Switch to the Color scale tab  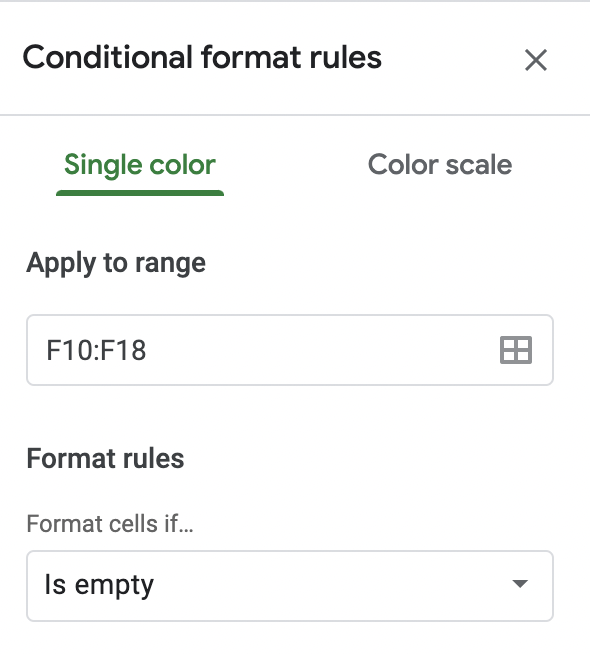pos(440,164)
